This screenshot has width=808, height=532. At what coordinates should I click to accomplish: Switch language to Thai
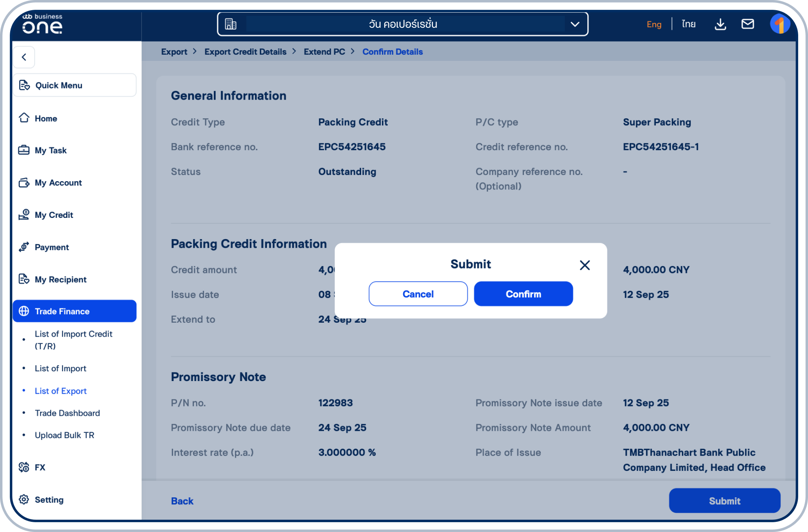click(x=688, y=24)
